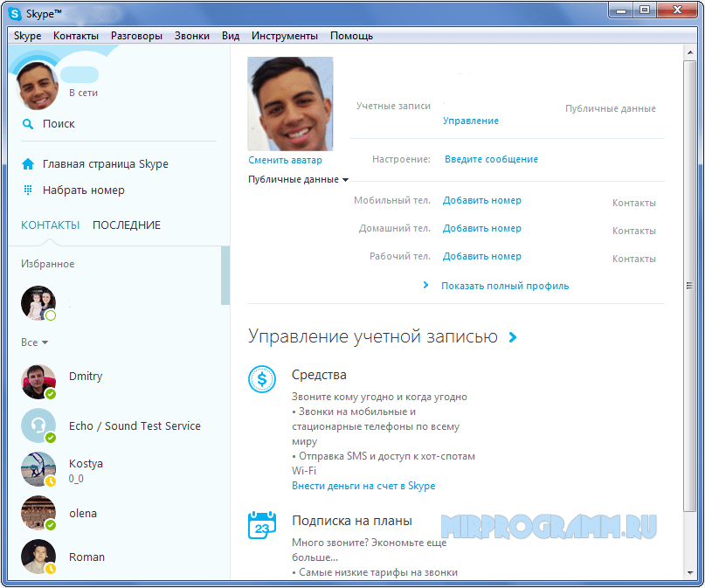Add a number for Рабочий тел.
This screenshot has width=705, height=588.
coord(482,256)
